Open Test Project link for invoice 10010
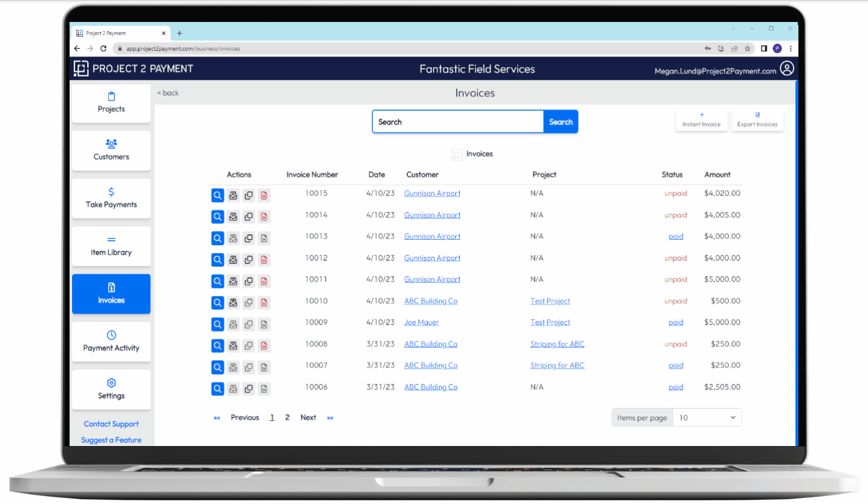 point(550,301)
